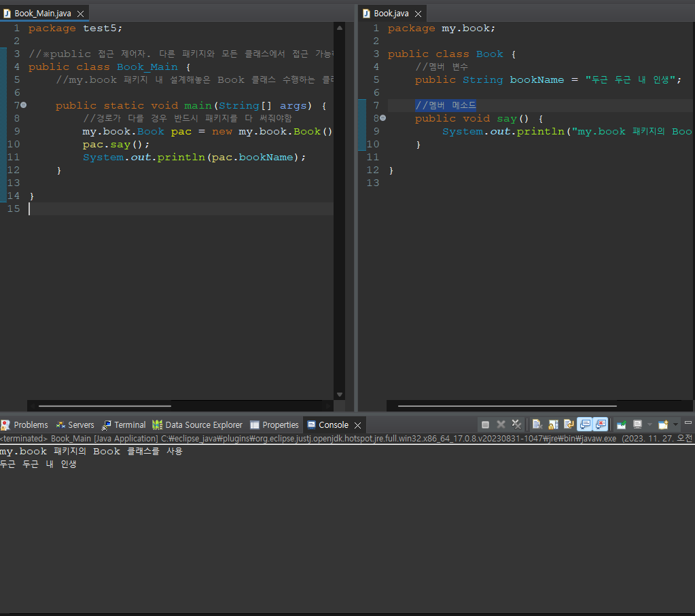Close the Book_Main.java editor tab
Image resolution: width=695 pixels, height=616 pixels.
pyautogui.click(x=81, y=14)
